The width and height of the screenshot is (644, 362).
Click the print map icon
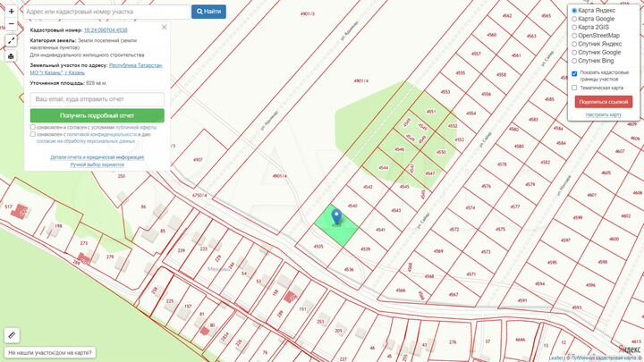click(11, 56)
